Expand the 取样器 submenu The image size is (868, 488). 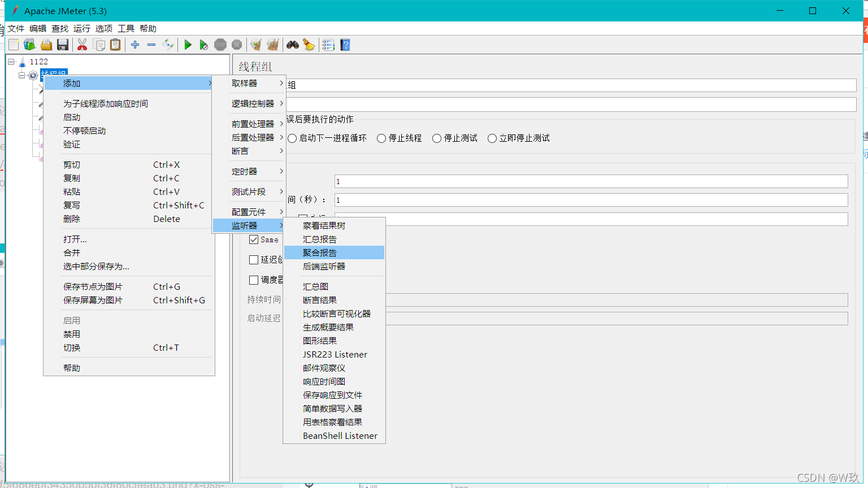click(249, 83)
